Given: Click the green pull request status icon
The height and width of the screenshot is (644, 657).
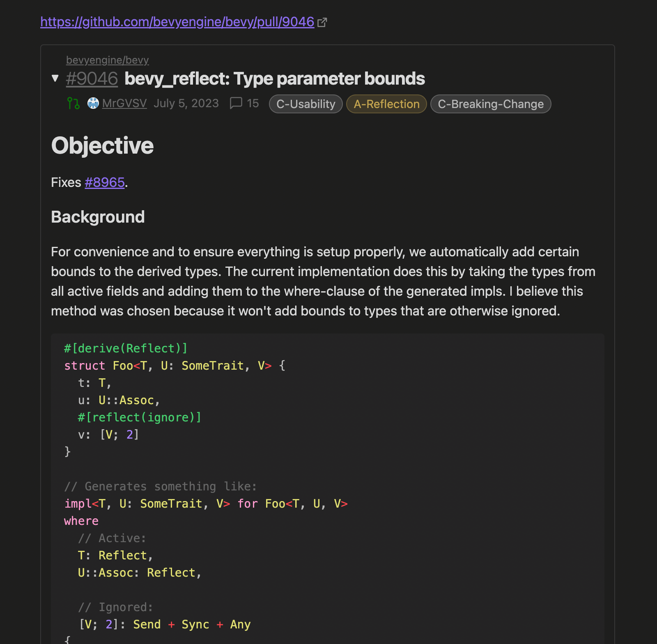Looking at the screenshot, I should coord(73,103).
